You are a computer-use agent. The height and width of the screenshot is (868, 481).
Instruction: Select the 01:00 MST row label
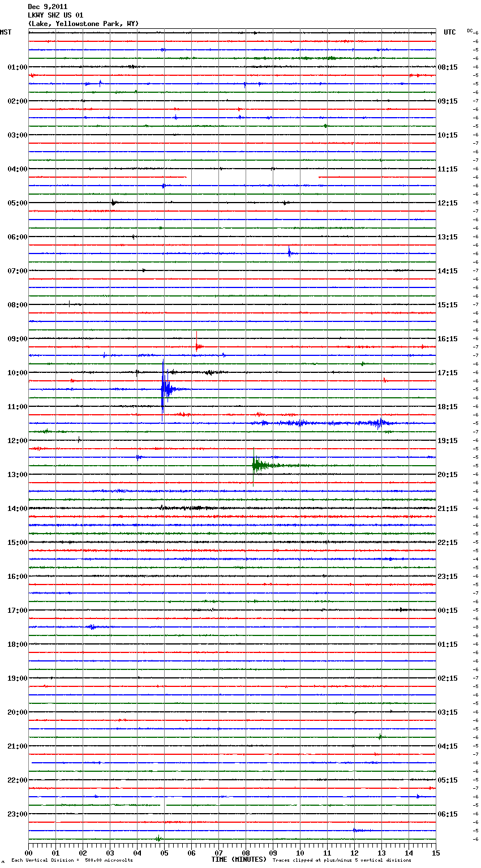pyautogui.click(x=18, y=67)
